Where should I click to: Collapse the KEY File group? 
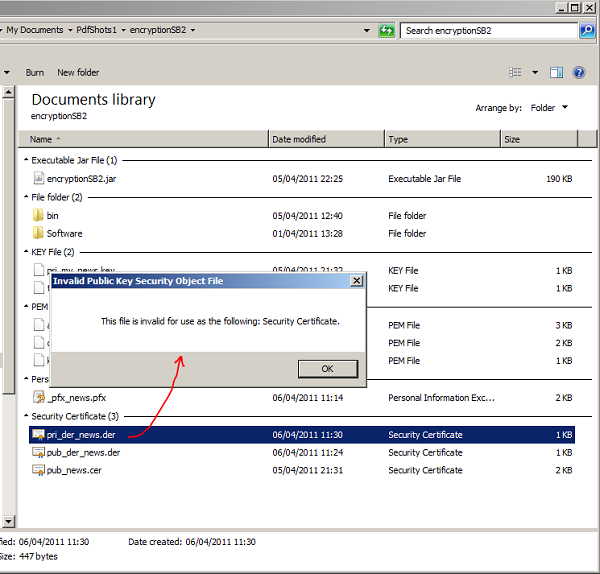[x=26, y=252]
